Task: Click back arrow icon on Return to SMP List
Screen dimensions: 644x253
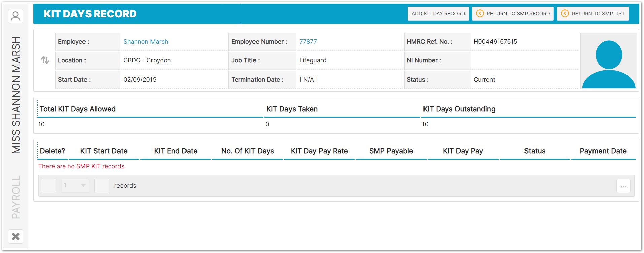Action: [x=565, y=14]
